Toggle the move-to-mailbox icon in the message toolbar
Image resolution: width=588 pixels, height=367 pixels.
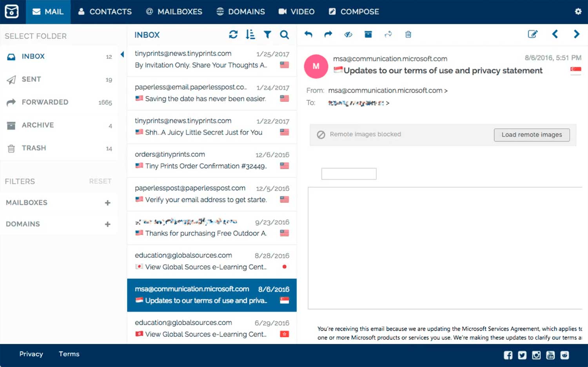pos(388,34)
